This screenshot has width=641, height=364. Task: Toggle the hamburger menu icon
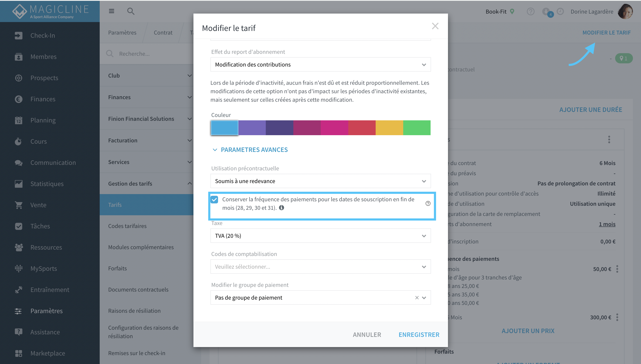click(x=111, y=11)
